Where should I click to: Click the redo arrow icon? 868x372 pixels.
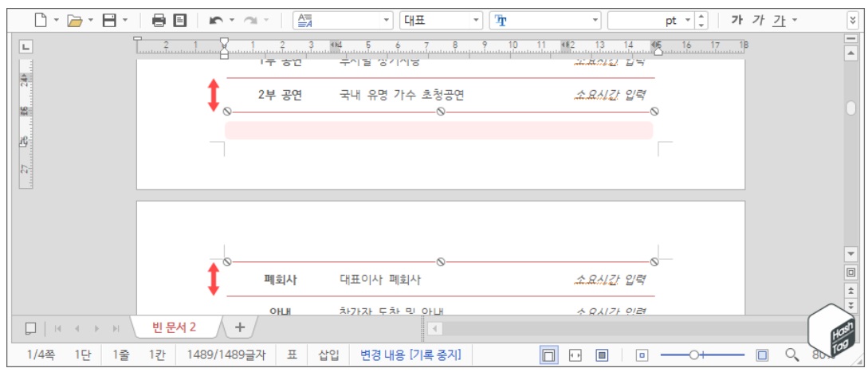pyautogui.click(x=251, y=21)
